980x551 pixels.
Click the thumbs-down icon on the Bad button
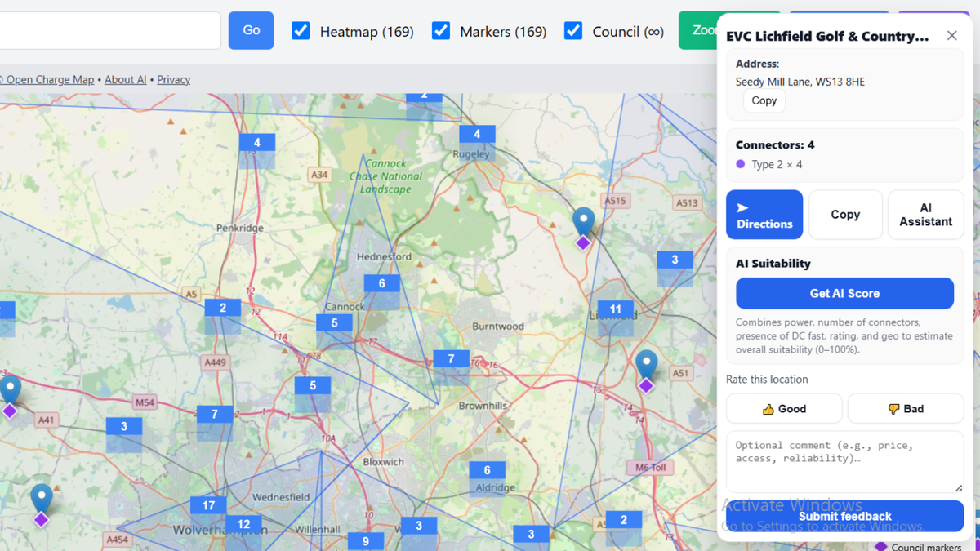coord(893,408)
